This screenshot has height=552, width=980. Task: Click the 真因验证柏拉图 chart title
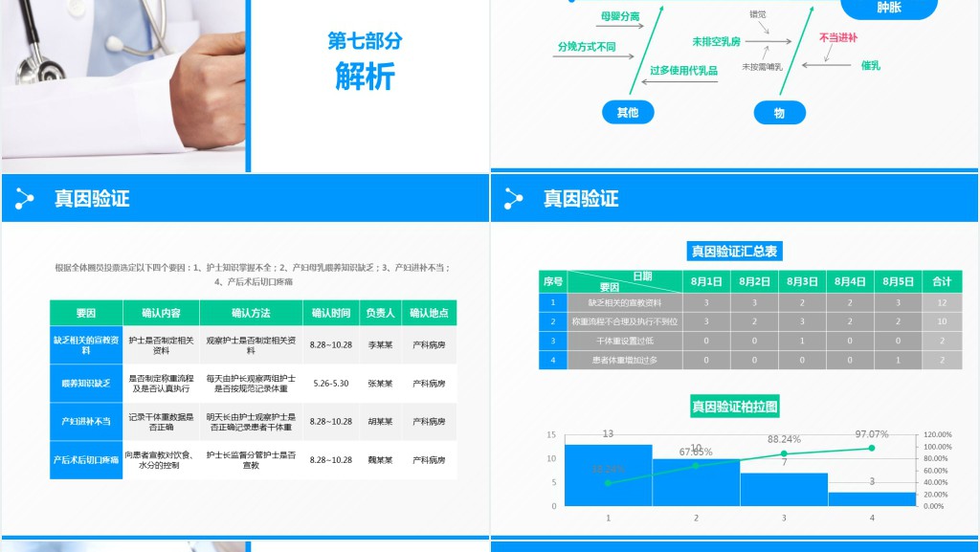[x=734, y=407]
